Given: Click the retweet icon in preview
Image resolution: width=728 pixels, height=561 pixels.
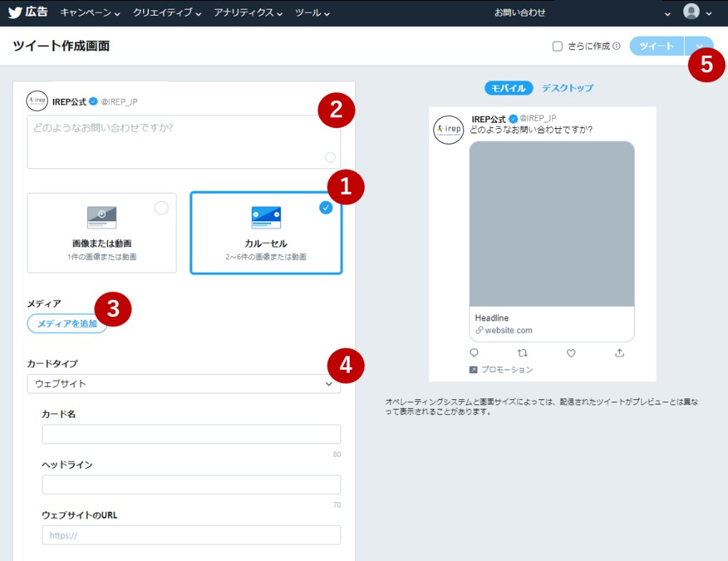Looking at the screenshot, I should tap(522, 353).
